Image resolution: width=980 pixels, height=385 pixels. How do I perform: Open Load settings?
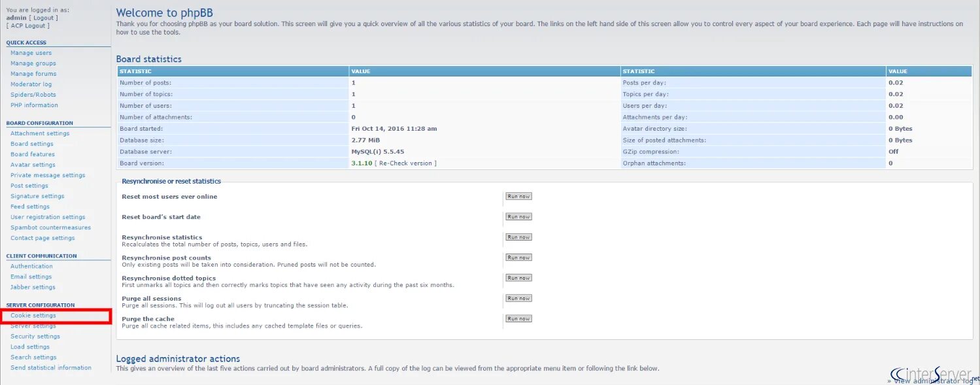click(30, 347)
